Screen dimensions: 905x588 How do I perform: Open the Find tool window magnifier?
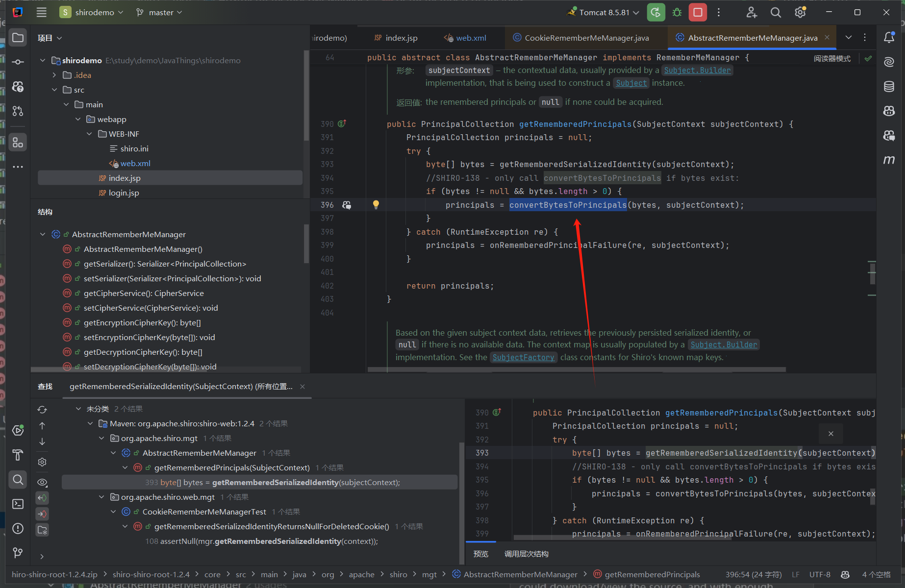pyautogui.click(x=18, y=479)
